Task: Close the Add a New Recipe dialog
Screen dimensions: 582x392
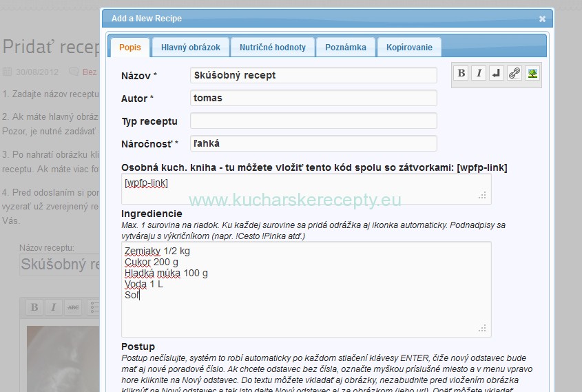Action: click(x=542, y=19)
